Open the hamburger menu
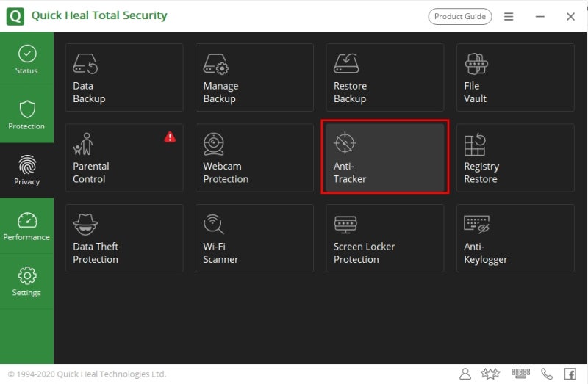The width and height of the screenshot is (588, 384). tap(509, 16)
